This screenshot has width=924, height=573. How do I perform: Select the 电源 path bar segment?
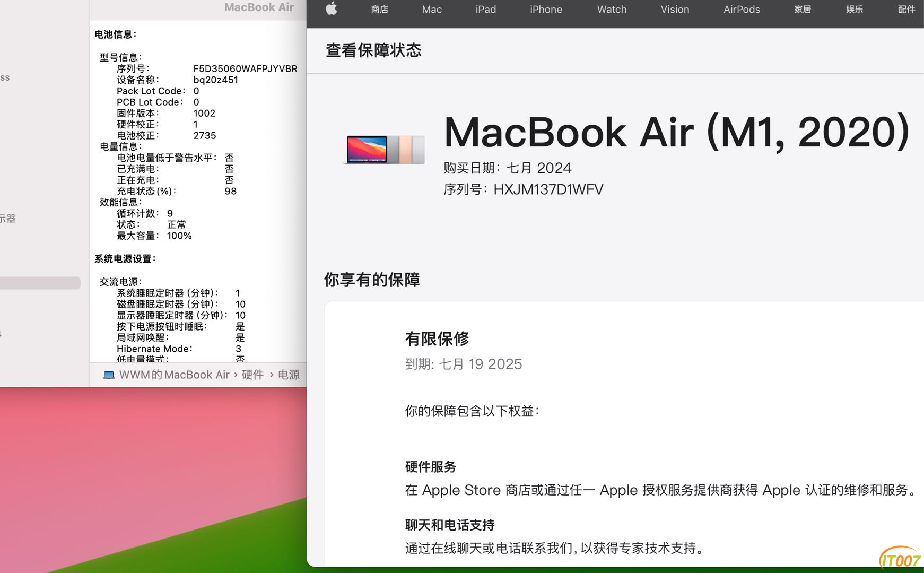(x=289, y=375)
